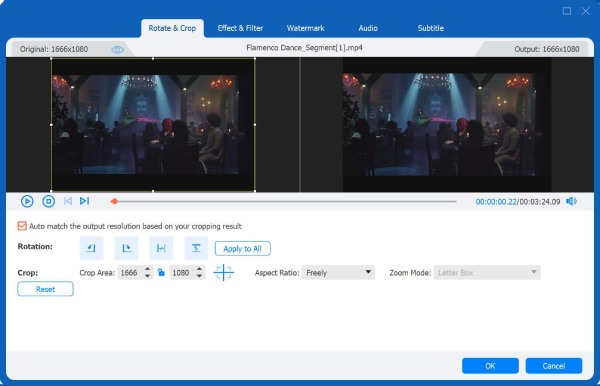The width and height of the screenshot is (600, 386).
Task: Open the Zoom Mode dropdown
Action: [487, 272]
